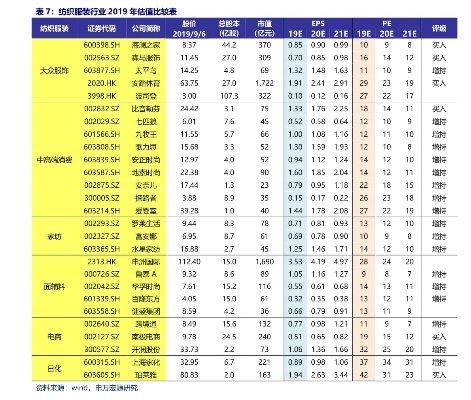Select stock code 300577.SZ
The image size is (471, 400).
[x=102, y=349]
